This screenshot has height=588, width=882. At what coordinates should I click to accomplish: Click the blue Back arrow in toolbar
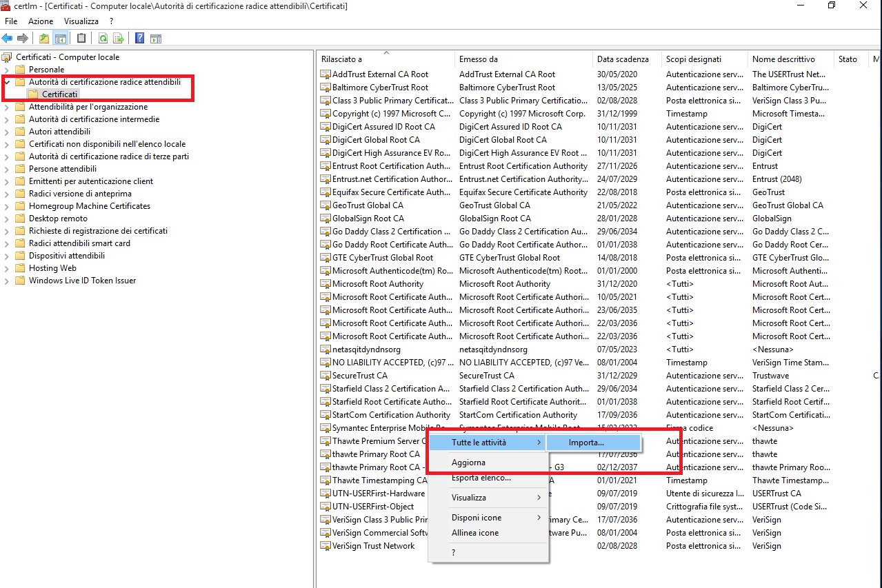pos(8,39)
